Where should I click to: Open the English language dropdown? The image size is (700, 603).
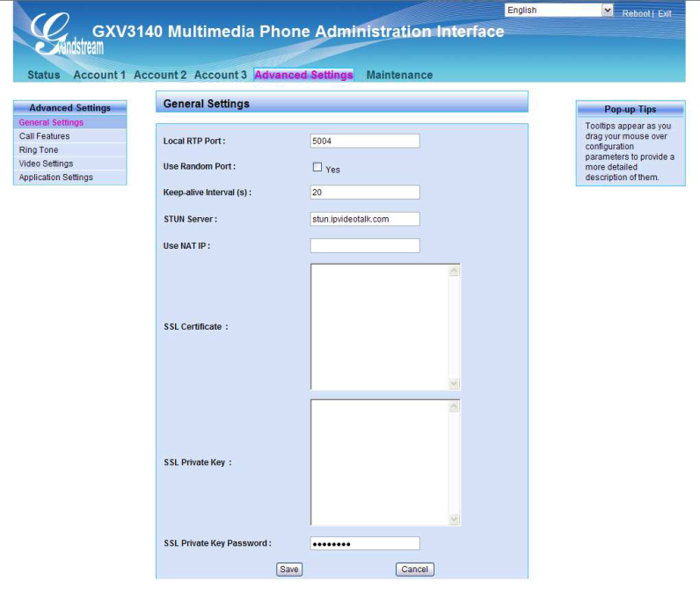point(559,11)
